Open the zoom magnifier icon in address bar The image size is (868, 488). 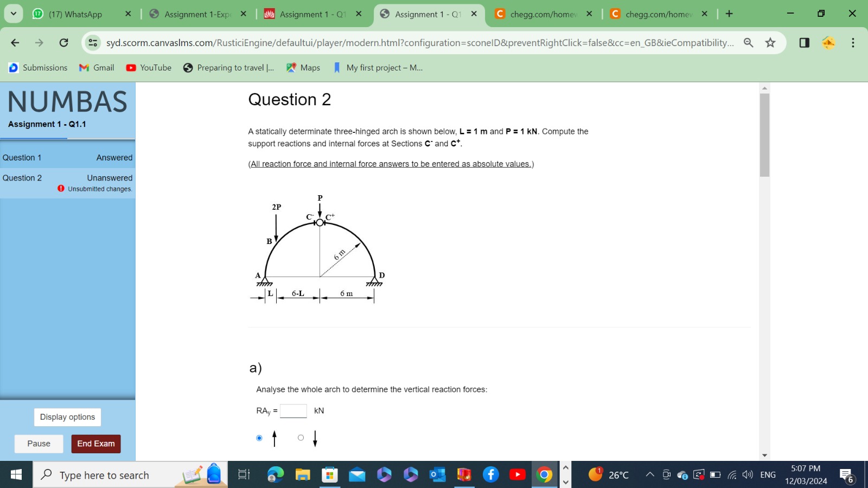(748, 42)
